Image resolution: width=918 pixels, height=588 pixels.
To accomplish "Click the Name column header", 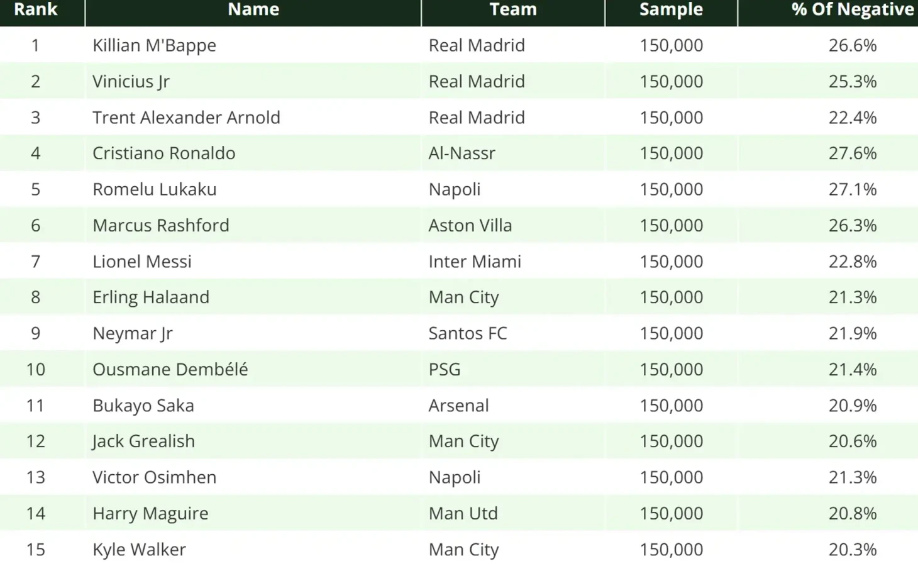I will [253, 10].
